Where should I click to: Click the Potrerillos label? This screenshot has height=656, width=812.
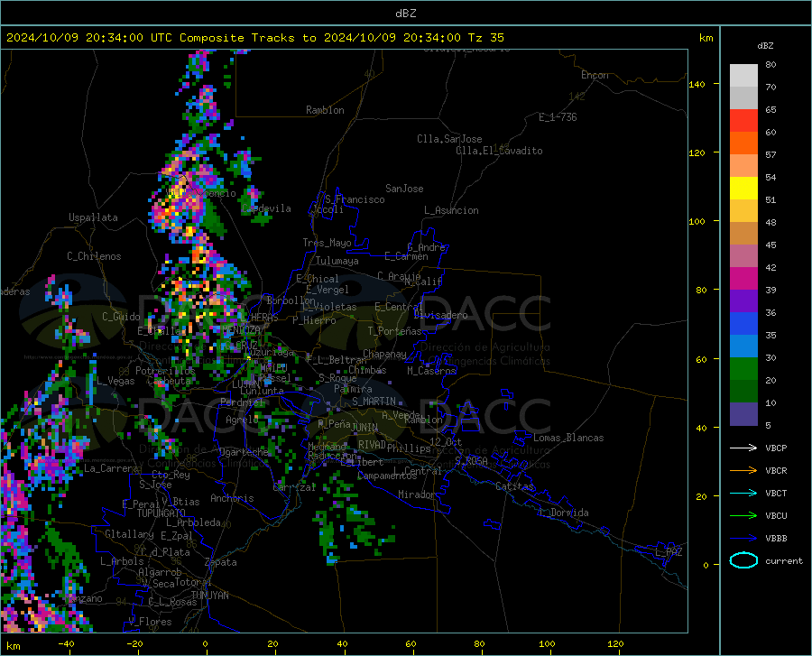[x=165, y=371]
